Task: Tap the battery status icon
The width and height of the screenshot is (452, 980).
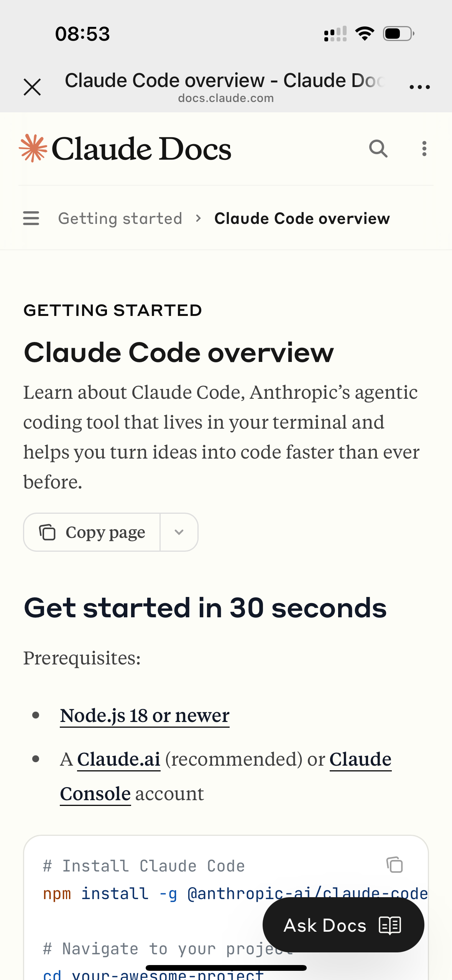Action: coord(398,34)
